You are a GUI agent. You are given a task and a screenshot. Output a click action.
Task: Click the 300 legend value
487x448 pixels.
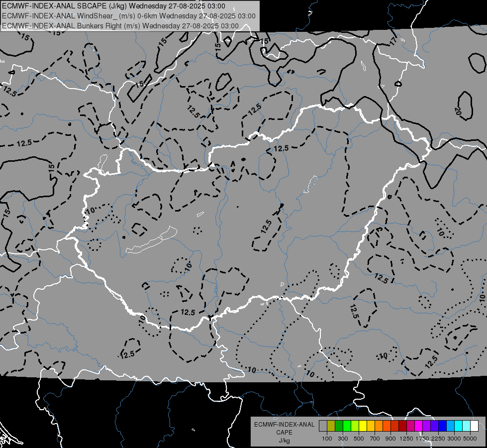coord(343,439)
